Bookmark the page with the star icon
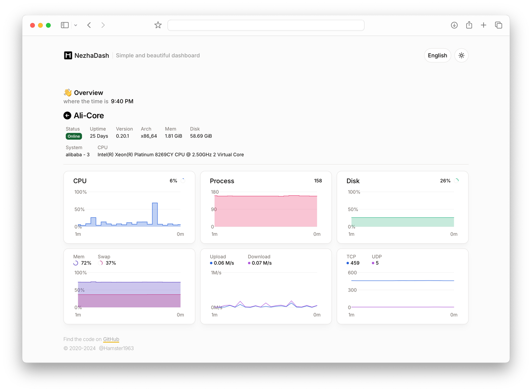The image size is (532, 392). (x=158, y=25)
